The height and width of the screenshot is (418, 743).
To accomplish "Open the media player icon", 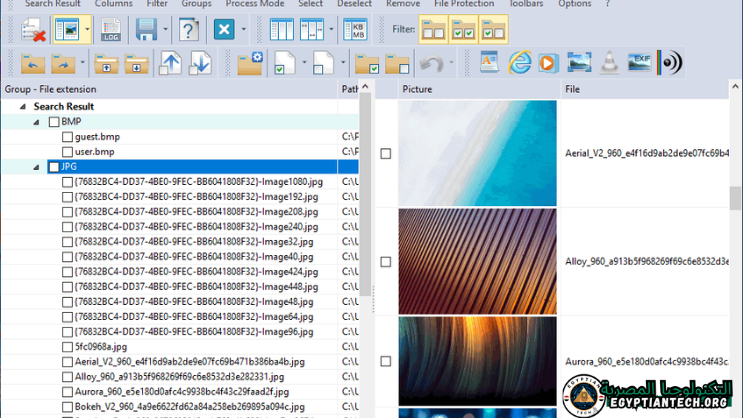I will [x=548, y=63].
